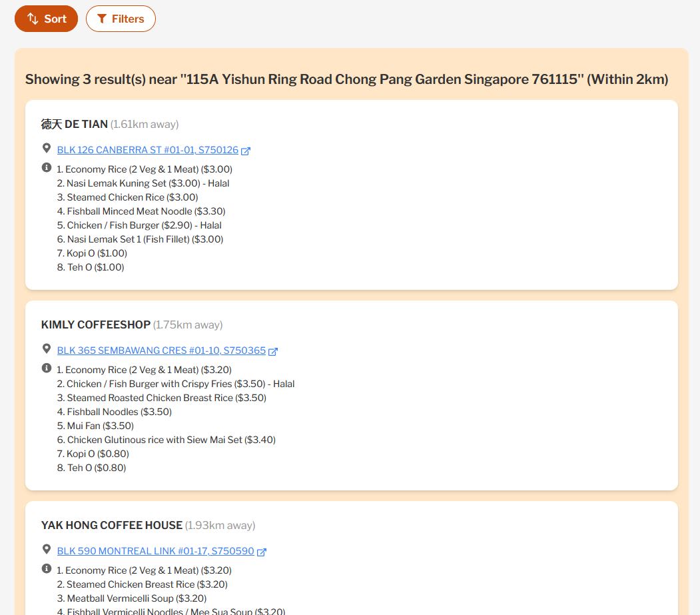
Task: Select the DE TIAN heading
Action: click(x=75, y=124)
